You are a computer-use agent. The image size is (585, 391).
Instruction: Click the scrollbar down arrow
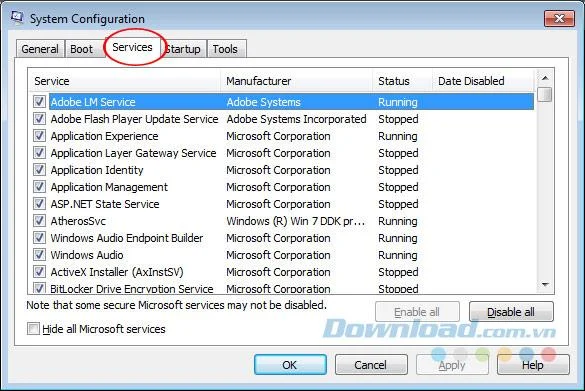(x=545, y=285)
